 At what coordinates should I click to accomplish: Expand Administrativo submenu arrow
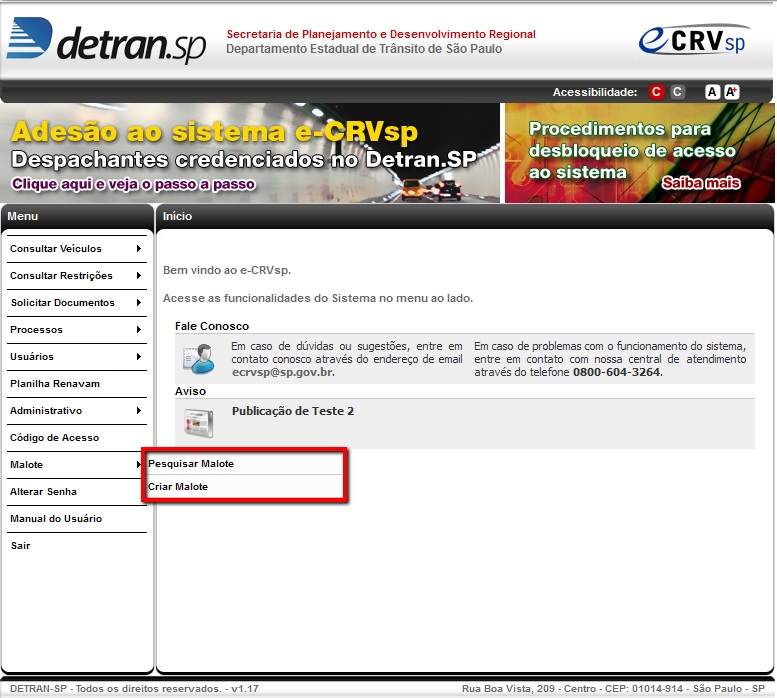point(139,411)
